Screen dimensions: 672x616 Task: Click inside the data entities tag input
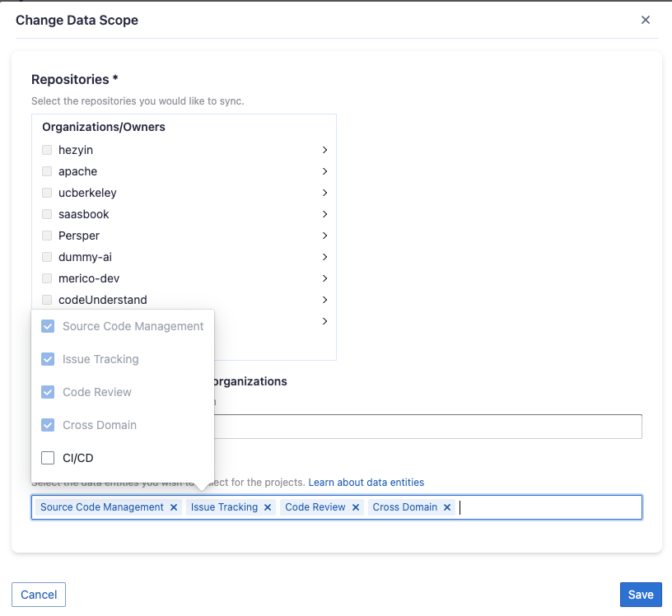tap(544, 507)
